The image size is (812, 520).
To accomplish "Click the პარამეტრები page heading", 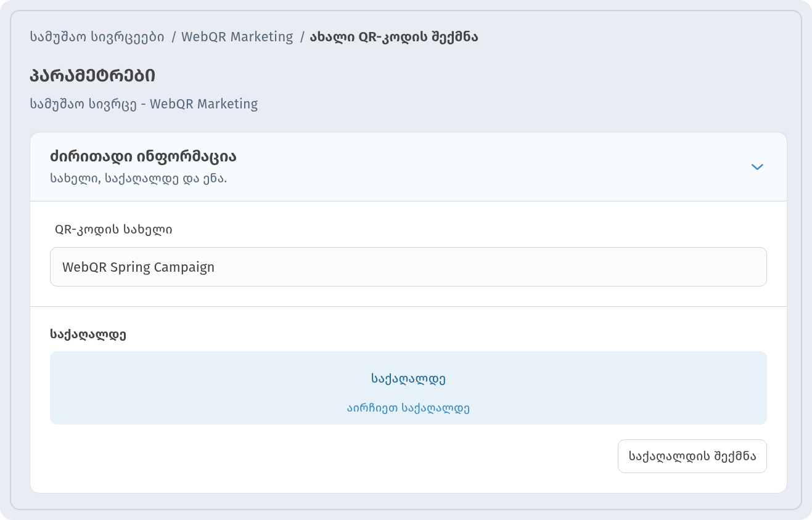I will tap(92, 76).
